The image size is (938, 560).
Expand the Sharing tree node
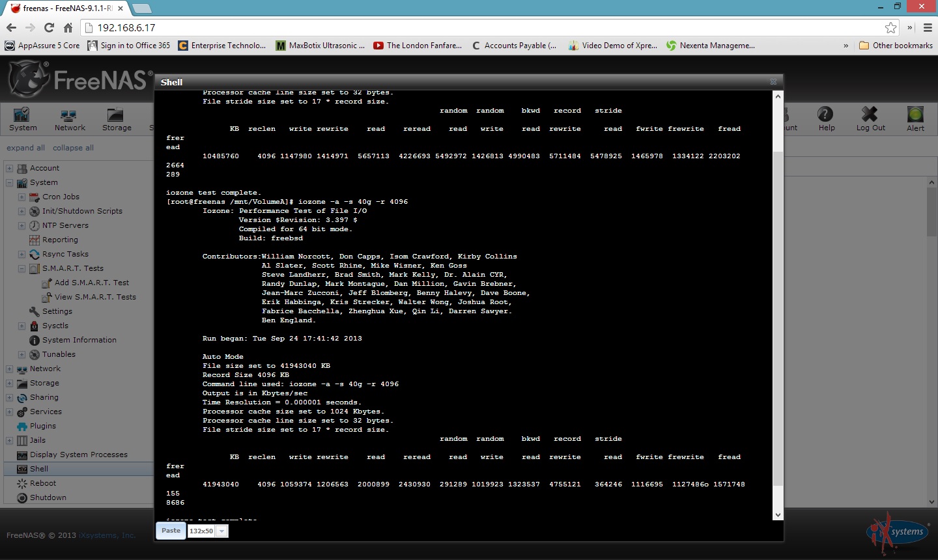[x=10, y=397]
